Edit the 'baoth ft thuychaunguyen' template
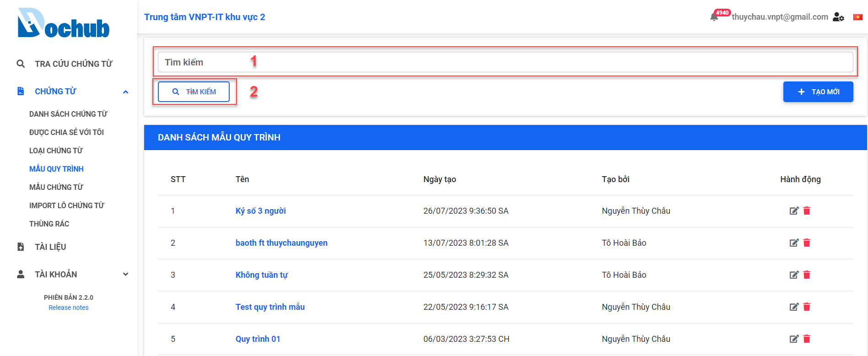The width and height of the screenshot is (868, 356). click(x=794, y=243)
